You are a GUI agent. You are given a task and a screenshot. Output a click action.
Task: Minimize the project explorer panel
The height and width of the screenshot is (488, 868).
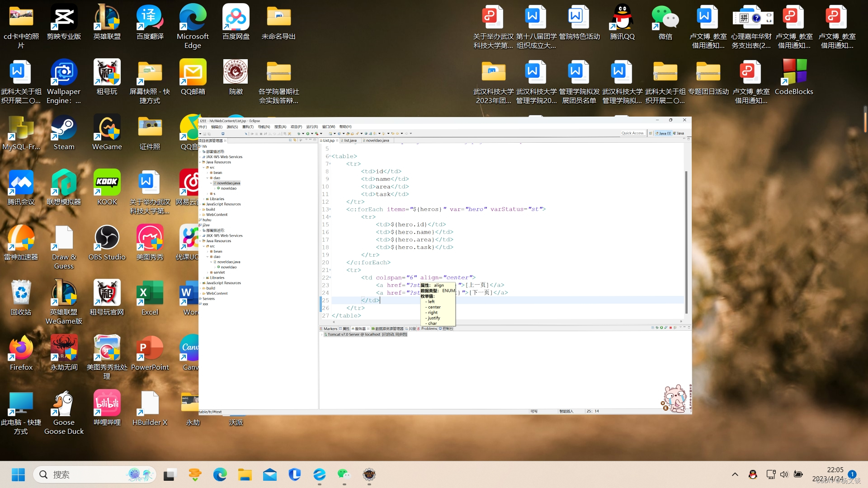[x=311, y=140]
